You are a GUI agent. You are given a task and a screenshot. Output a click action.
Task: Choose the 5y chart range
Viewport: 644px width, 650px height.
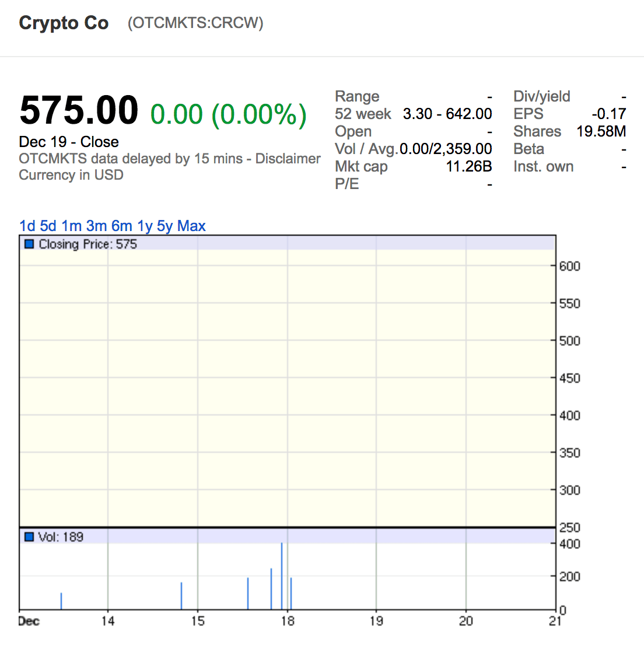tap(164, 226)
